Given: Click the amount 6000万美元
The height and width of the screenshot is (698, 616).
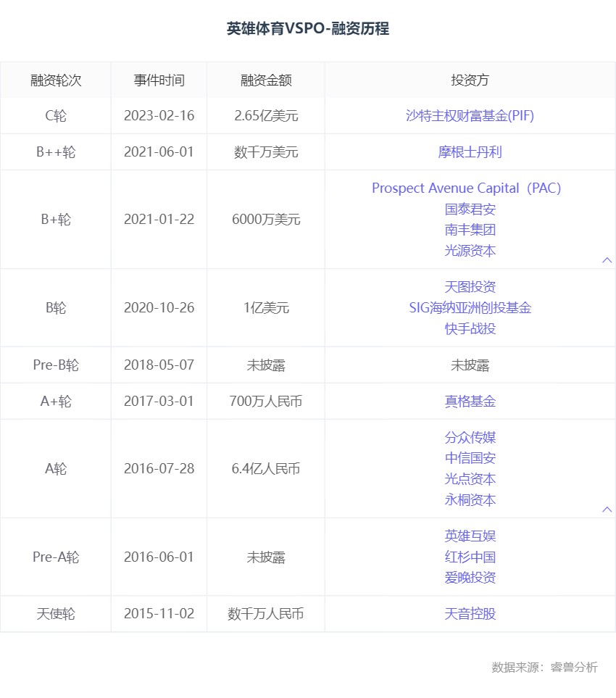Looking at the screenshot, I should 266,220.
